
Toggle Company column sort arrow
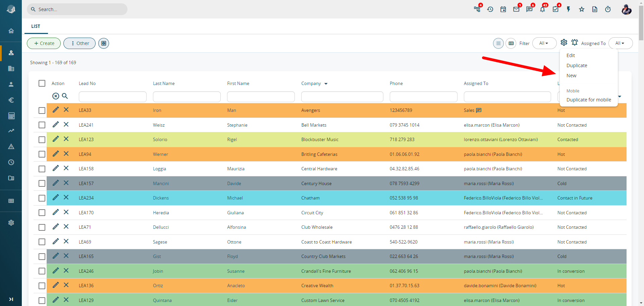click(326, 84)
